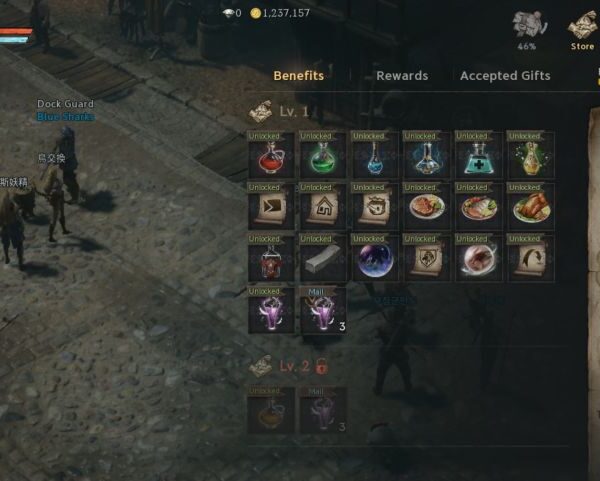The height and width of the screenshot is (481, 600).
Task: Select the teal medical cross potion
Action: [x=478, y=155]
